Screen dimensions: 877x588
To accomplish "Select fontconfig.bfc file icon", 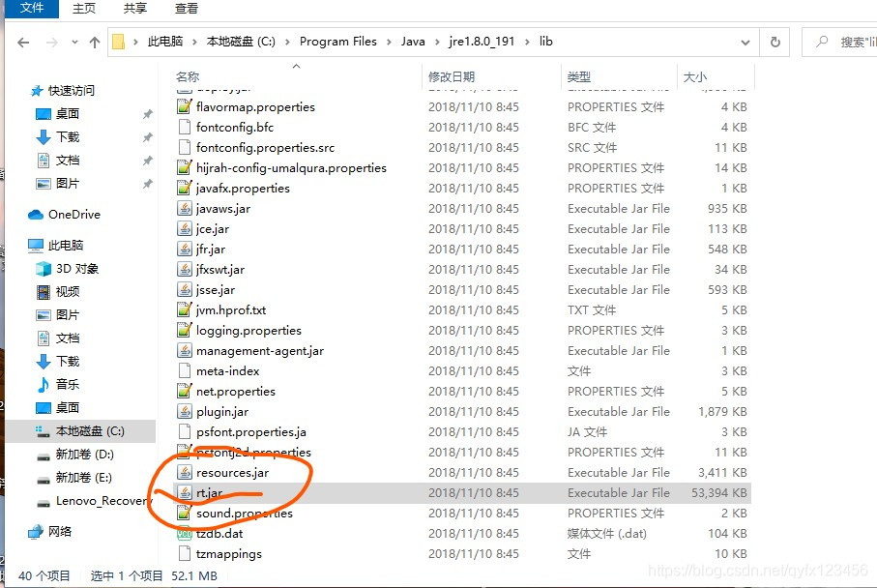I will coord(184,127).
